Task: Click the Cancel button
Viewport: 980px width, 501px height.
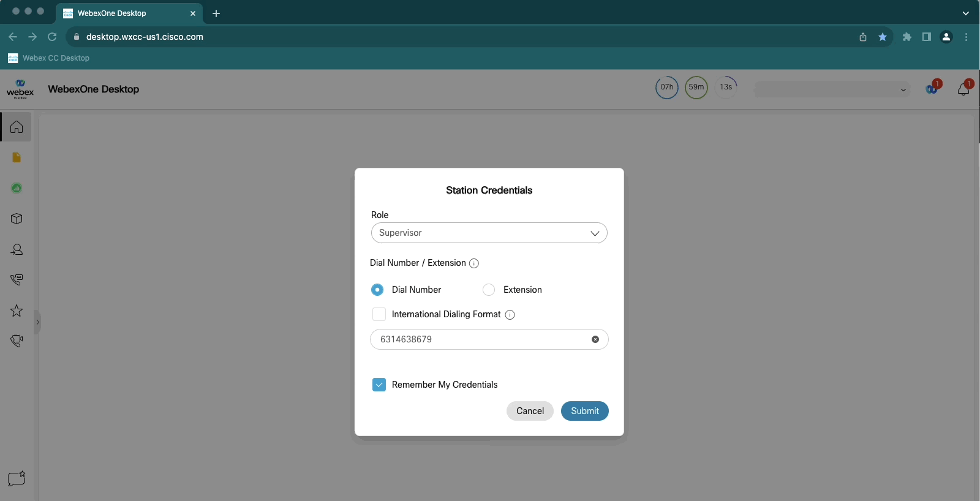Action: (530, 411)
